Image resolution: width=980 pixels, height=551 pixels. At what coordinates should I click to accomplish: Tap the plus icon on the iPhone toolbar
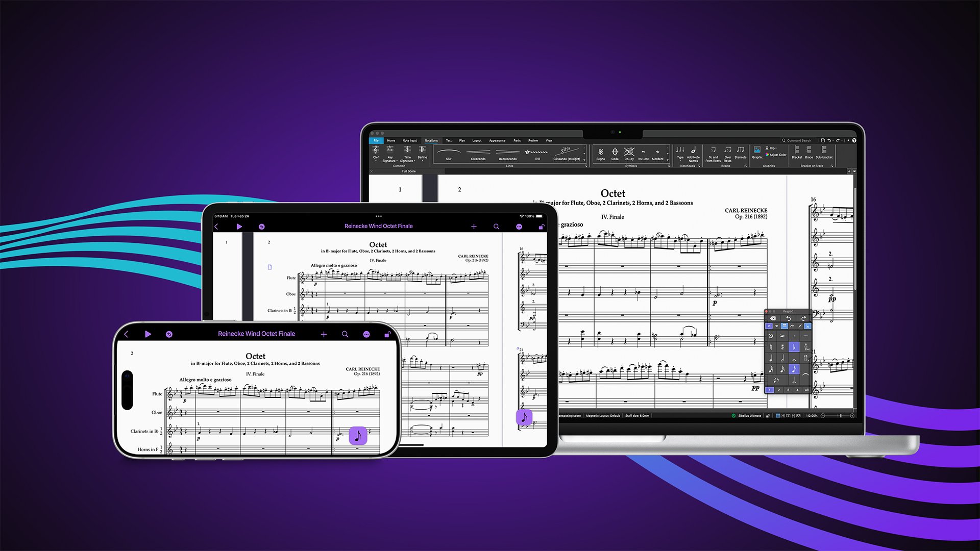tap(324, 334)
